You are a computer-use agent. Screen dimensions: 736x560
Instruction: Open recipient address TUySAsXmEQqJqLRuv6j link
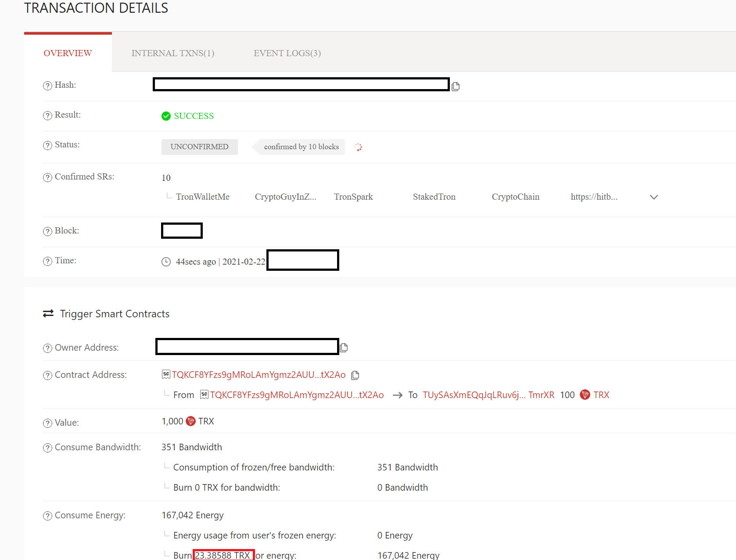[x=488, y=395]
